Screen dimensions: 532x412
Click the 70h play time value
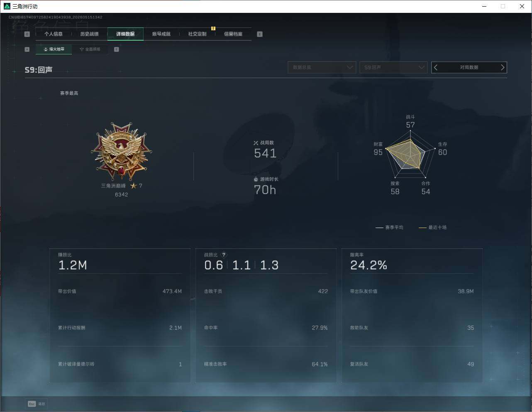click(265, 190)
